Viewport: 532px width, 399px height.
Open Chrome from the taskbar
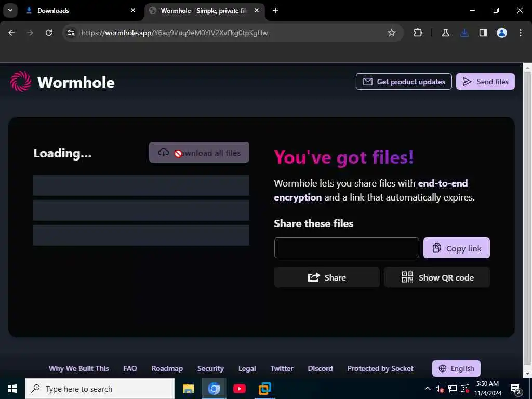(x=214, y=389)
